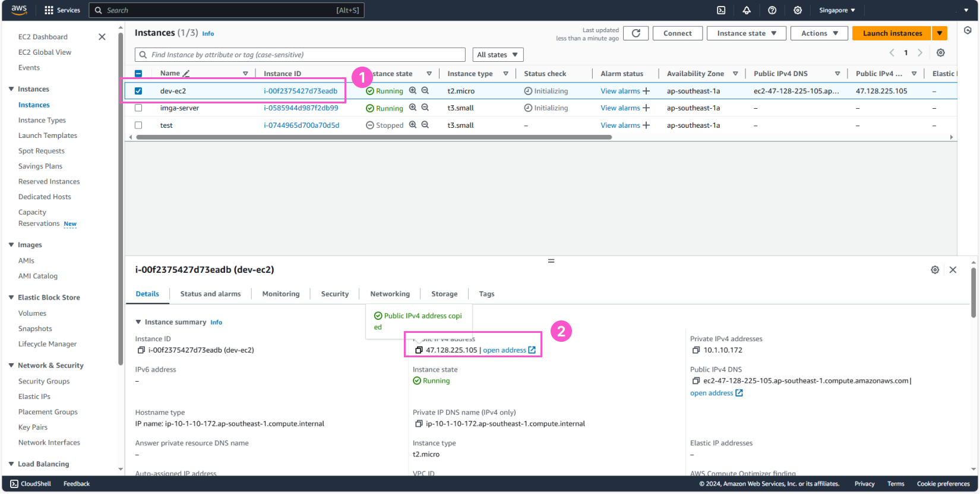
Task: Click the Connect button
Action: 678,33
